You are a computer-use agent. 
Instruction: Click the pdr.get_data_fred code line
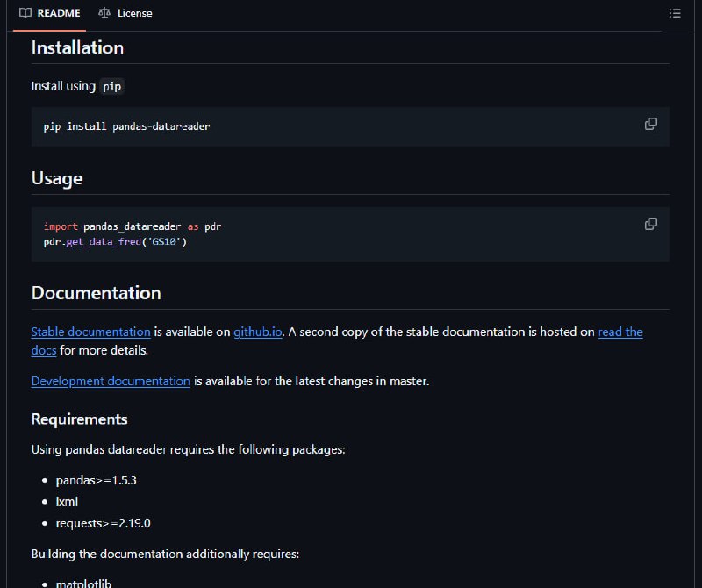tap(115, 242)
